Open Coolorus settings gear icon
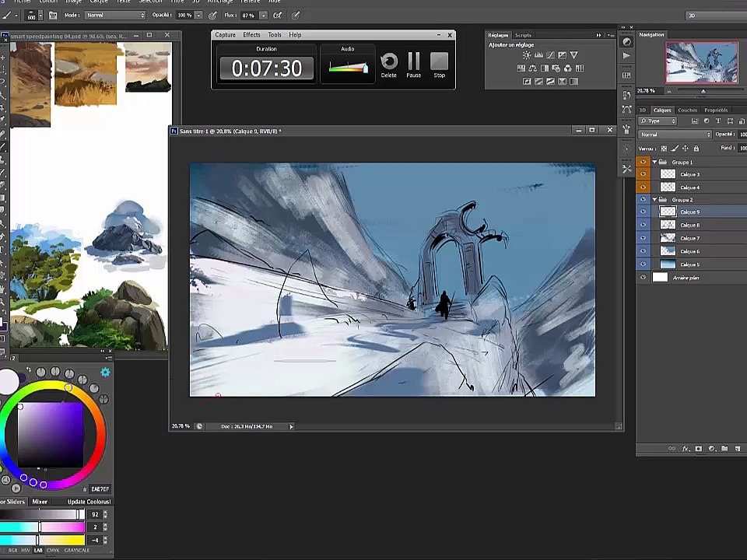This screenshot has height=560, width=747. click(105, 372)
